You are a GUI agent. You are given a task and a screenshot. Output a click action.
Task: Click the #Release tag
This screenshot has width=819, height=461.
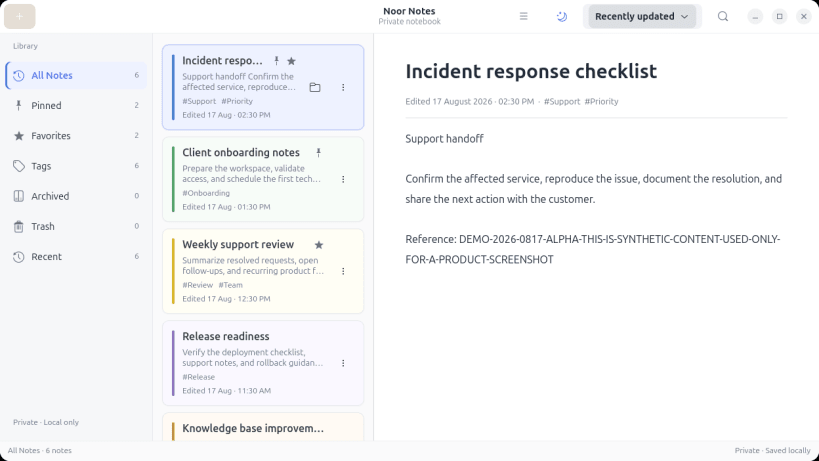198,377
